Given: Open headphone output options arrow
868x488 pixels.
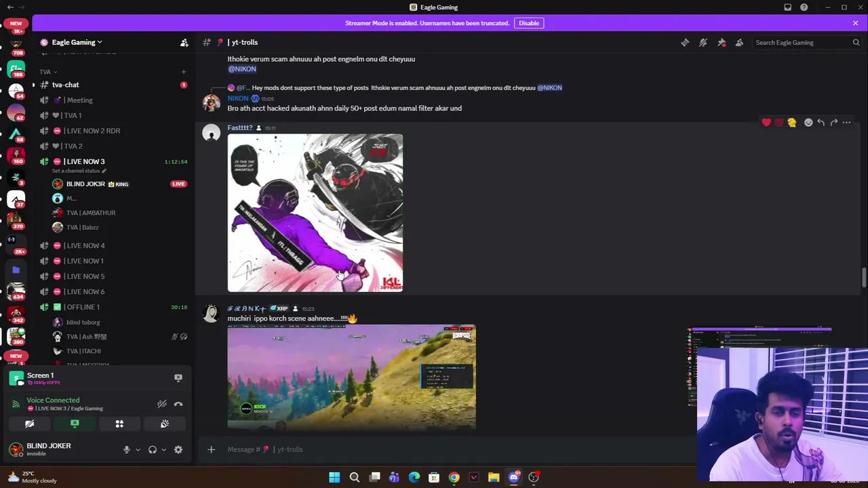Looking at the screenshot, I should tap(163, 450).
